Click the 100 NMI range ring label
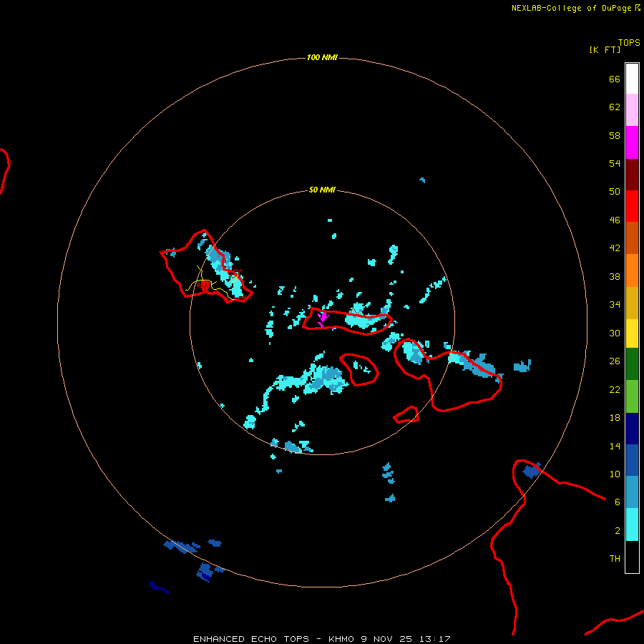The image size is (644, 644). 322,57
